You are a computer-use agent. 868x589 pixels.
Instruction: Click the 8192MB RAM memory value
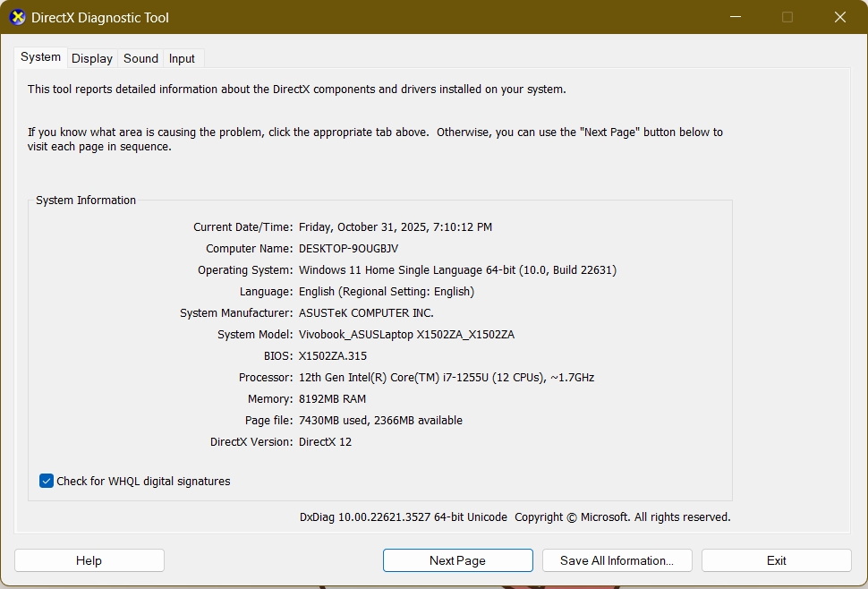click(x=332, y=399)
